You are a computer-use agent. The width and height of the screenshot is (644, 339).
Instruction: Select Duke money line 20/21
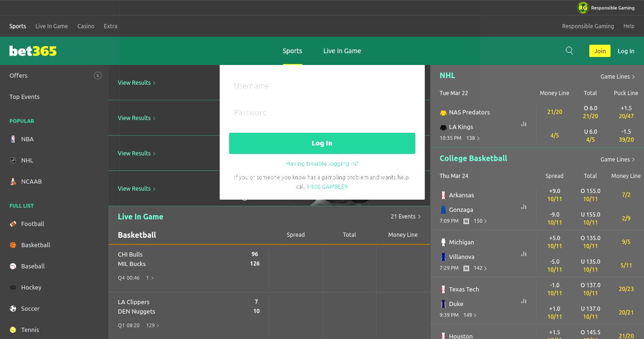(626, 312)
